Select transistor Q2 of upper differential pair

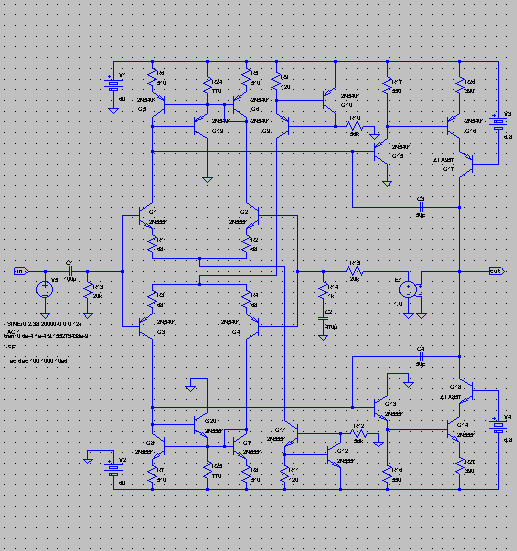click(x=253, y=216)
